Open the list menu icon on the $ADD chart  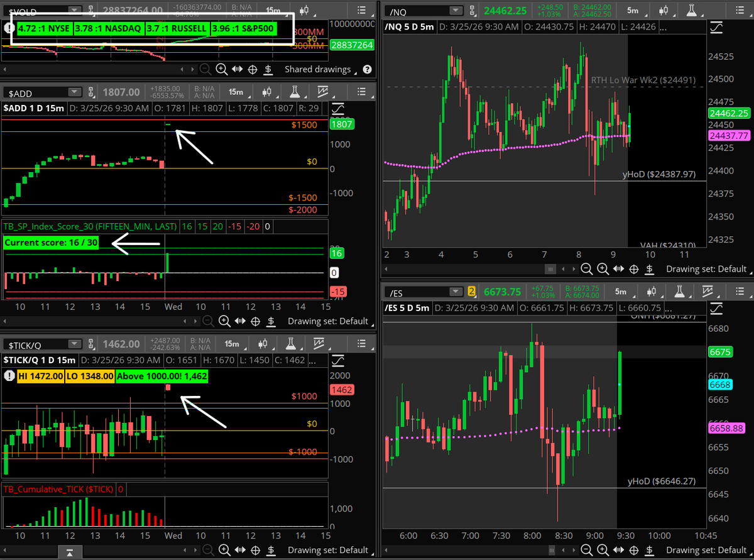tap(361, 92)
